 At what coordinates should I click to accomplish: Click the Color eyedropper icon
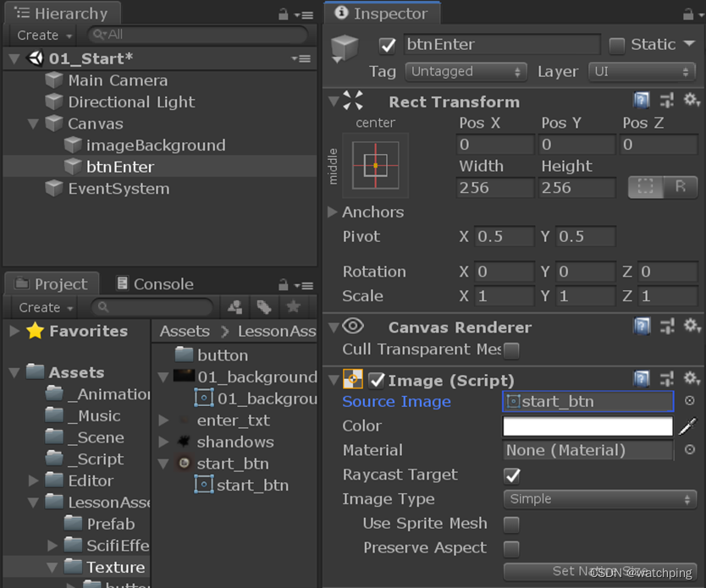(687, 426)
